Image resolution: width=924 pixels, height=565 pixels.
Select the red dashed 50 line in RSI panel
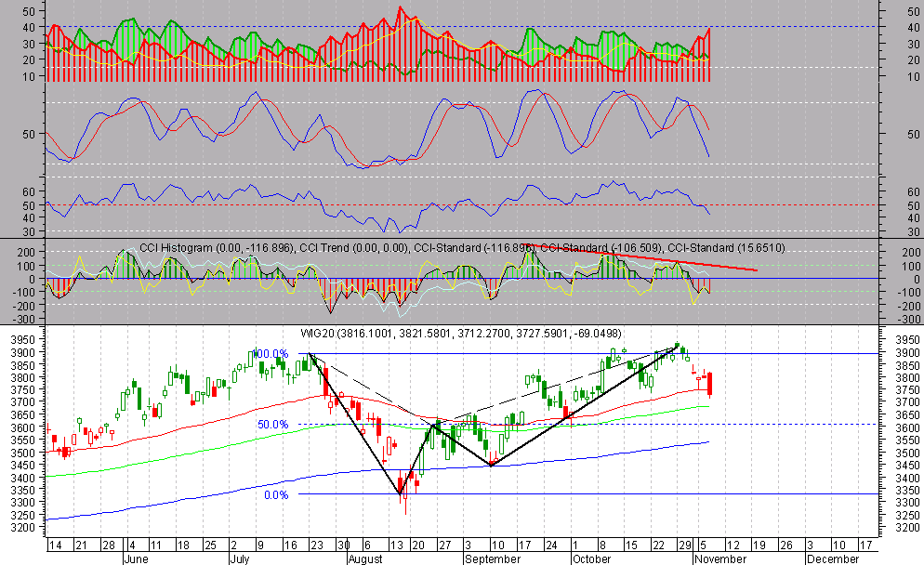[463, 205]
